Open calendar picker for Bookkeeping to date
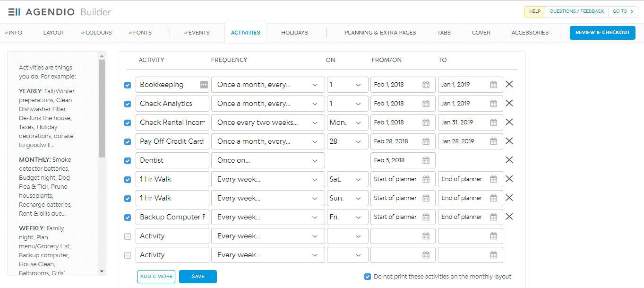 click(493, 85)
